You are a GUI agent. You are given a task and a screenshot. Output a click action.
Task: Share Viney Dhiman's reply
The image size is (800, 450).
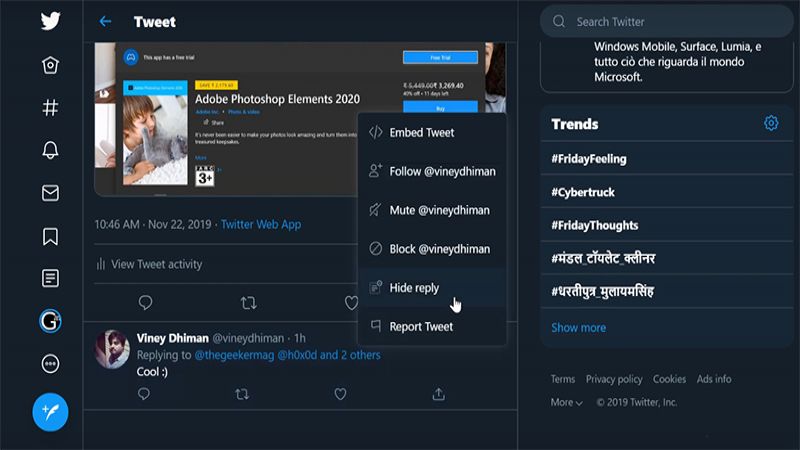tap(439, 394)
